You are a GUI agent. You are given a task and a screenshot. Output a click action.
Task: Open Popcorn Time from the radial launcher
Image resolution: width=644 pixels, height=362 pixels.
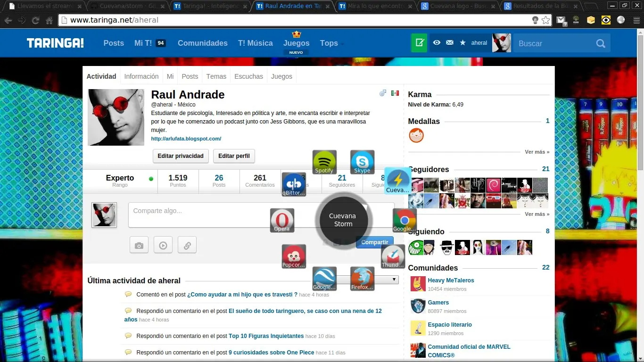pyautogui.click(x=294, y=256)
